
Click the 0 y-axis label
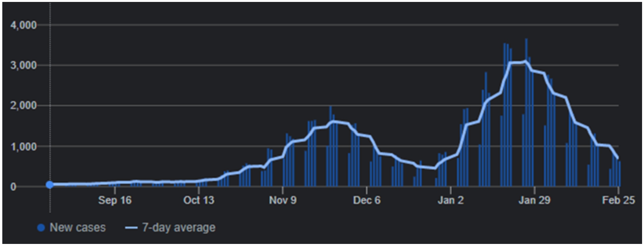[13, 187]
